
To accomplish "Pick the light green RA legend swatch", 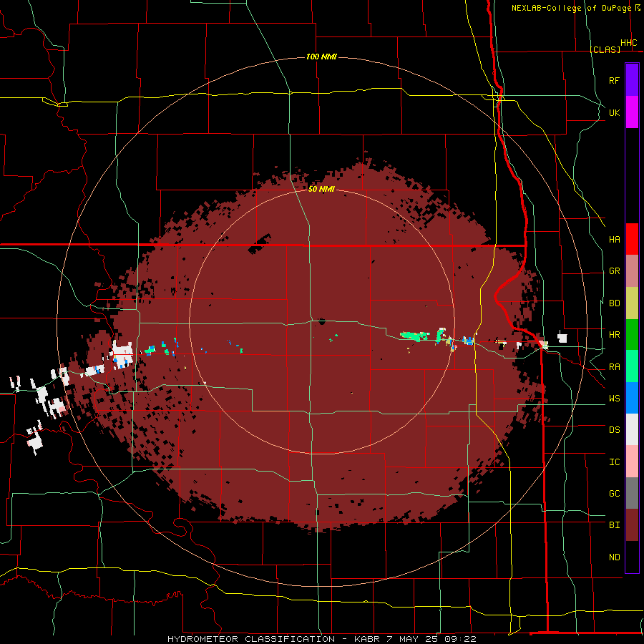I will 632,366.
